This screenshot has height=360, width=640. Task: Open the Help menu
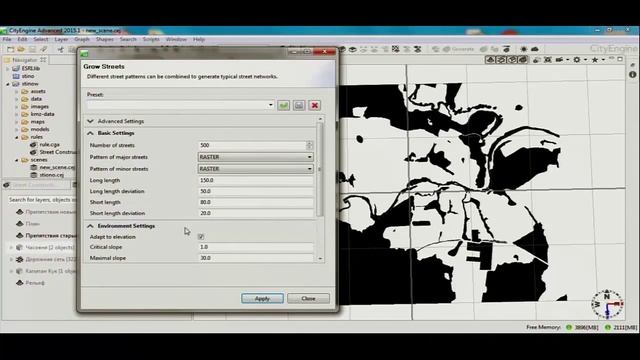[x=199, y=40]
